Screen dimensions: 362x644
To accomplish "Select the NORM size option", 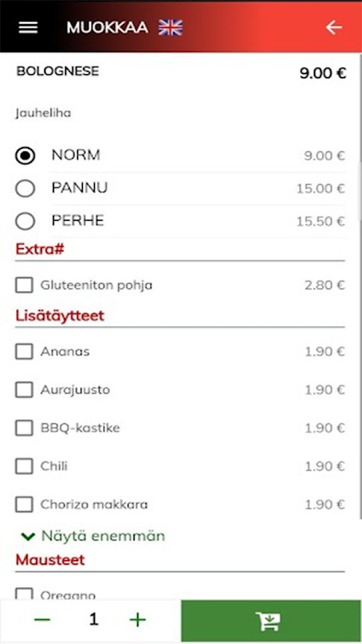I will coord(25,155).
